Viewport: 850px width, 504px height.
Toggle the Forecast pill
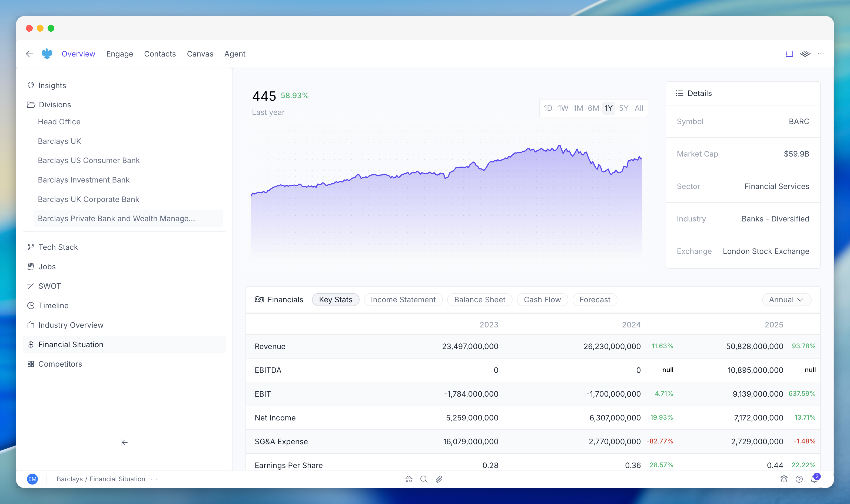(x=595, y=300)
